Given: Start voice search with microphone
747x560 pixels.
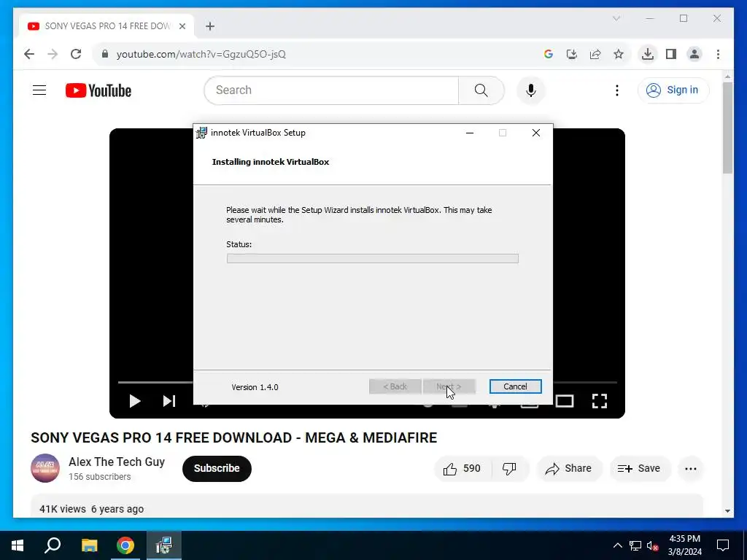Looking at the screenshot, I should click(531, 90).
